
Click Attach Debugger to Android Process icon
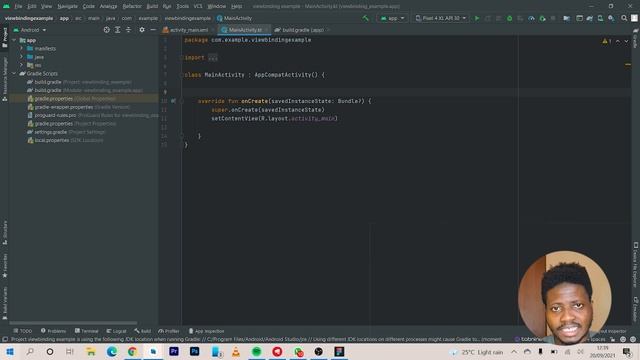542,18
